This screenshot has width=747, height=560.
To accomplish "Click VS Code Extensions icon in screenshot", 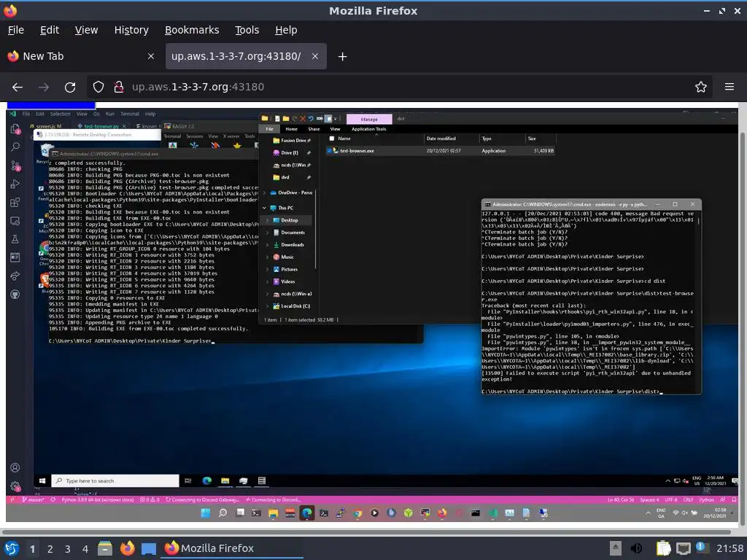I will tap(15, 203).
